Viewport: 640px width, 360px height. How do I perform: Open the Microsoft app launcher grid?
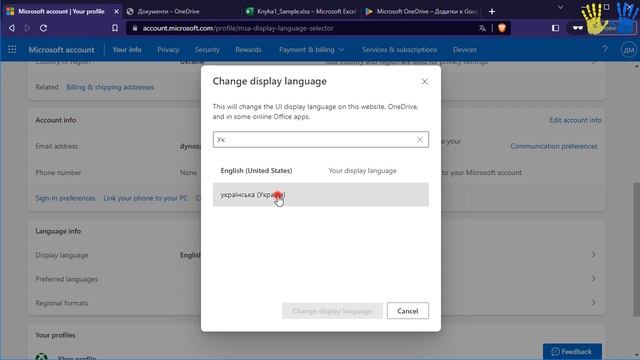12,50
